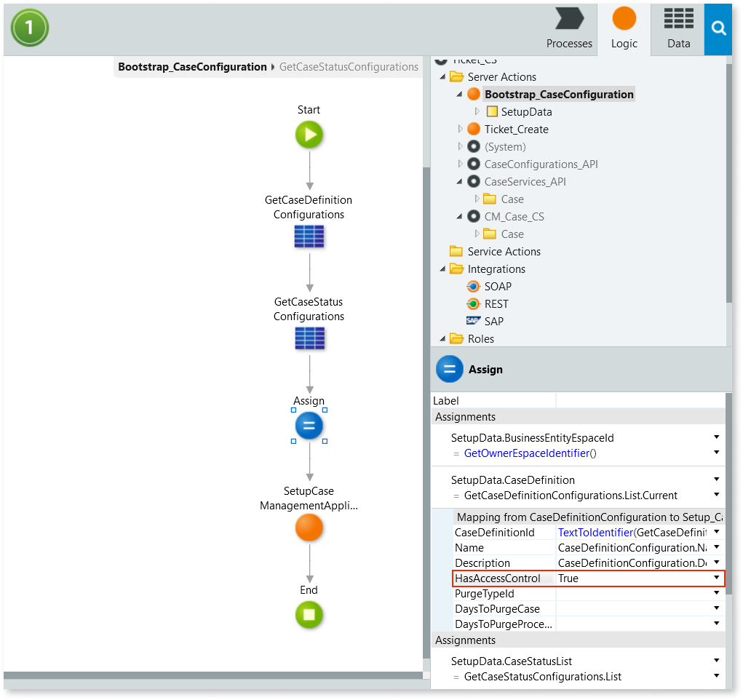Click the Ticket_Create orange action icon

coord(473,129)
